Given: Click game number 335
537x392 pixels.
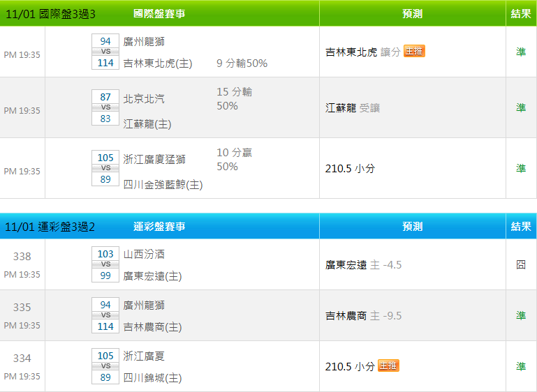Looking at the screenshot, I should [22, 307].
